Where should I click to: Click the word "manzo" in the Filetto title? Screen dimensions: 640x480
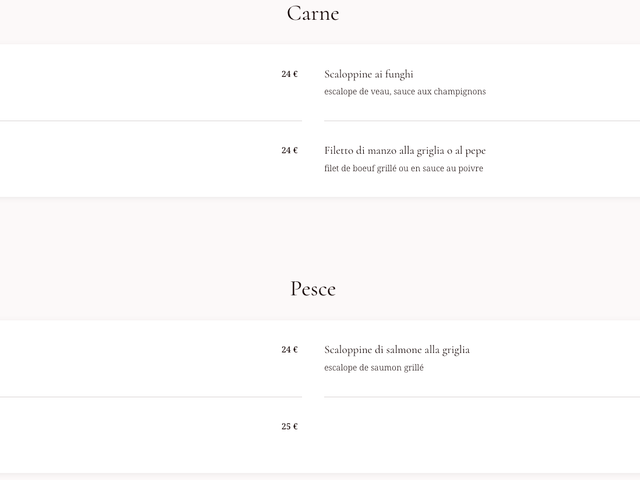377,151
